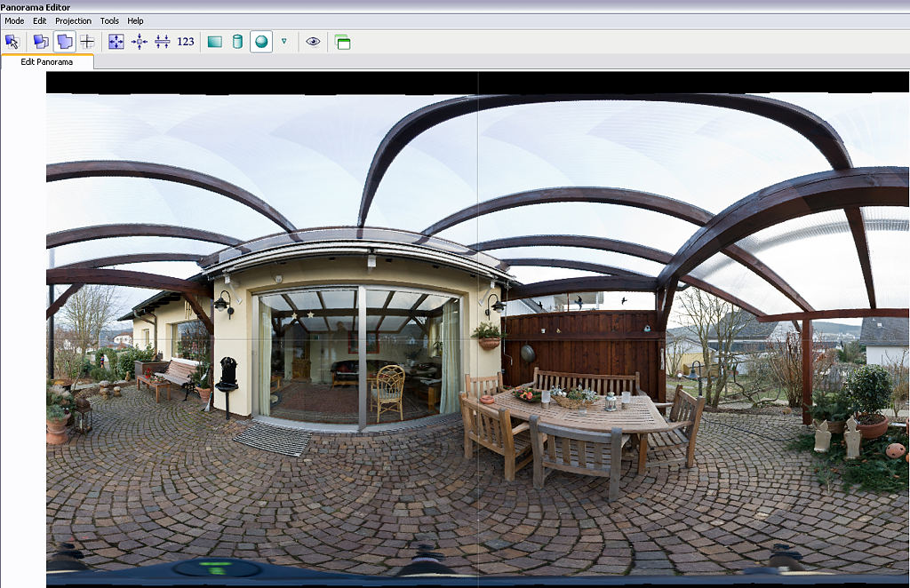910x588 pixels.
Task: Click the 123 numeric transform icon
Action: tap(186, 41)
